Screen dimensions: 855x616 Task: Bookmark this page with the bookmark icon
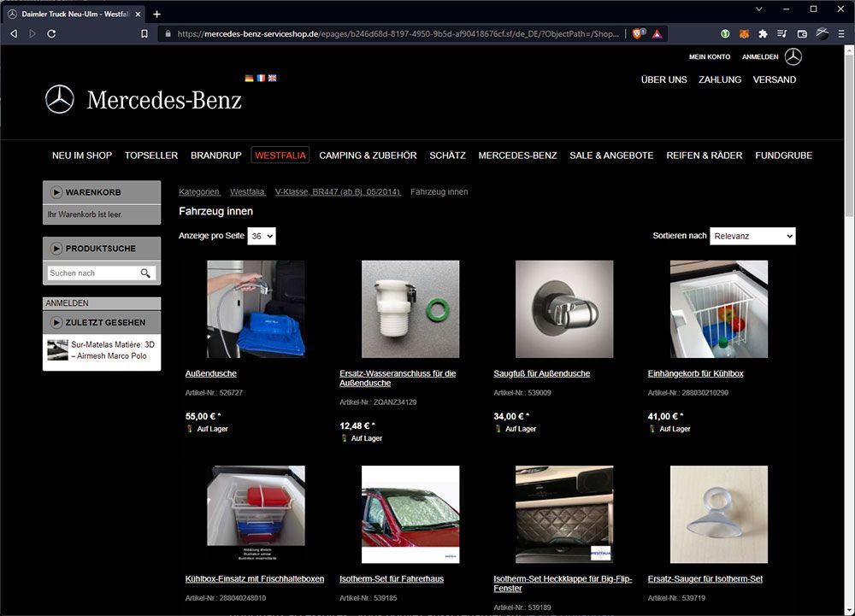pos(144,34)
